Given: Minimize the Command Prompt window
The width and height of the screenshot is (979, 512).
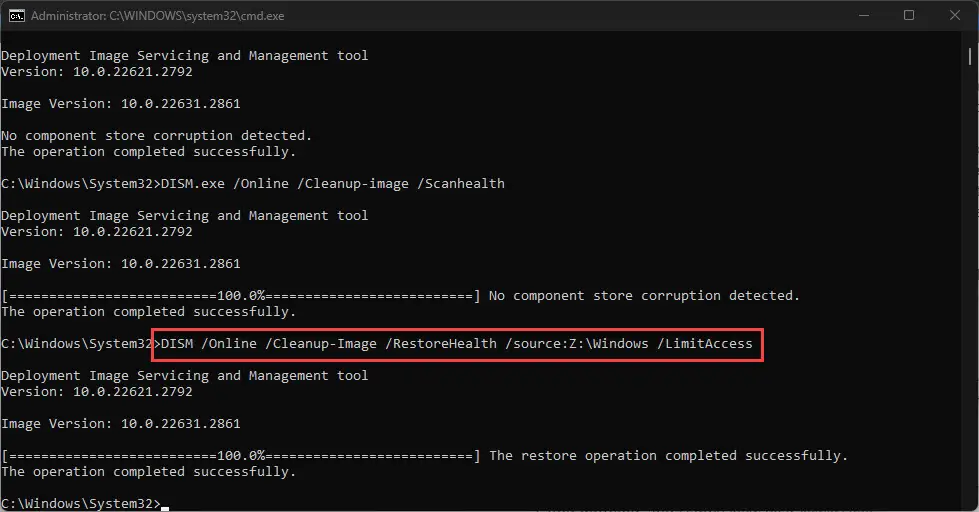Looking at the screenshot, I should (x=862, y=15).
